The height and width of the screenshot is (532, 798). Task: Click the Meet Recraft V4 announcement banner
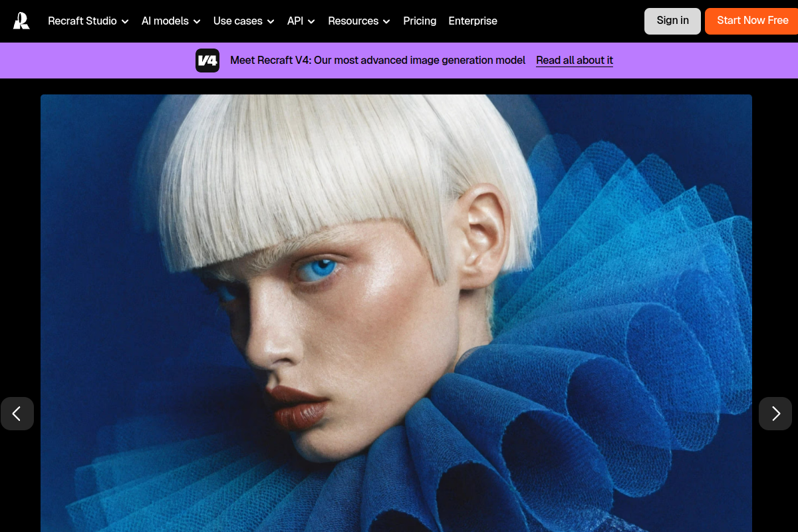378,60
